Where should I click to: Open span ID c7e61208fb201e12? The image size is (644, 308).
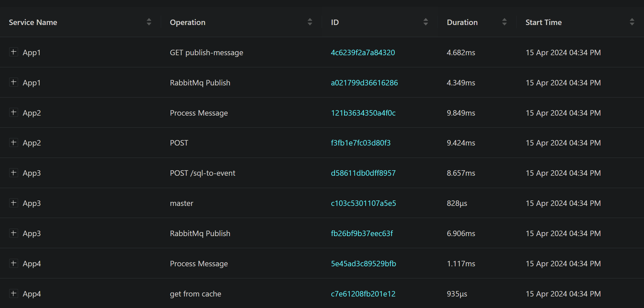(x=363, y=294)
